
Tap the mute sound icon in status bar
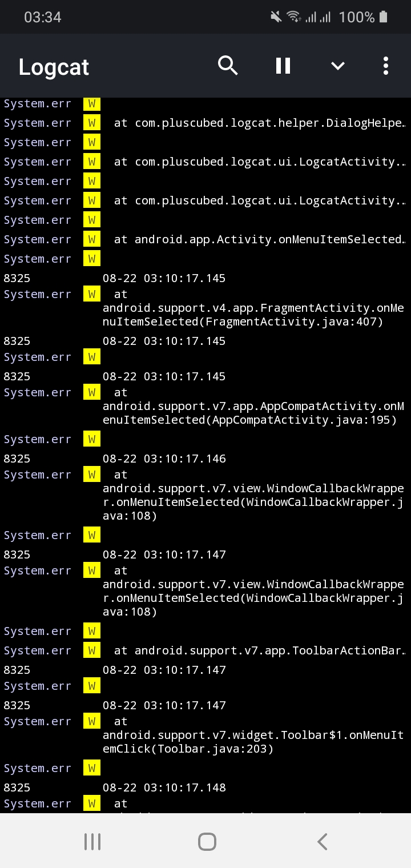tap(275, 17)
